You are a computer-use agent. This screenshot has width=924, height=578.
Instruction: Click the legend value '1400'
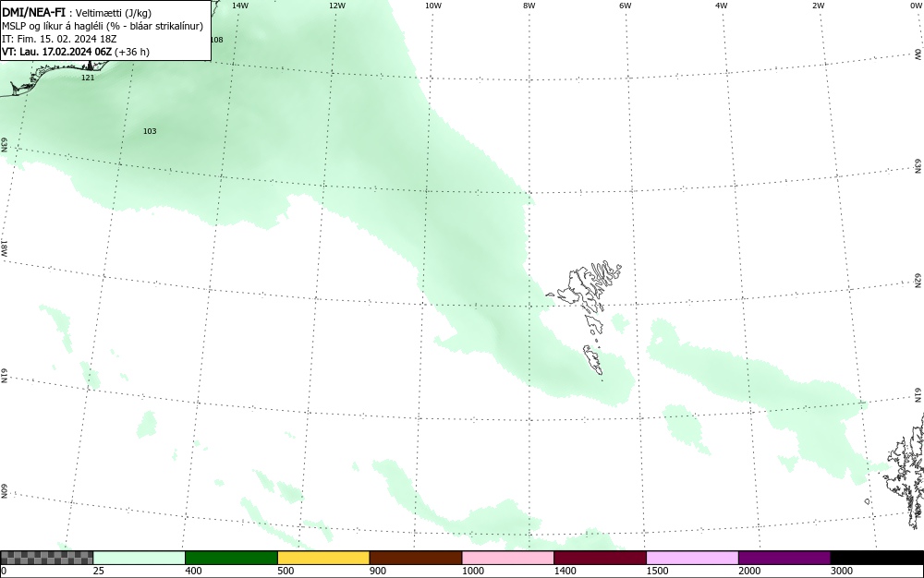[565, 571]
